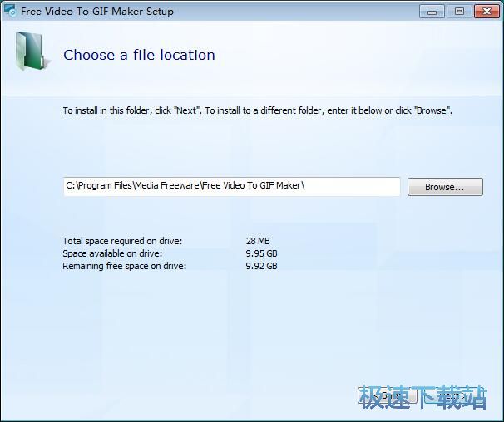Viewport: 504px width, 422px height.
Task: Click the setup icon in title bar
Action: coord(10,11)
